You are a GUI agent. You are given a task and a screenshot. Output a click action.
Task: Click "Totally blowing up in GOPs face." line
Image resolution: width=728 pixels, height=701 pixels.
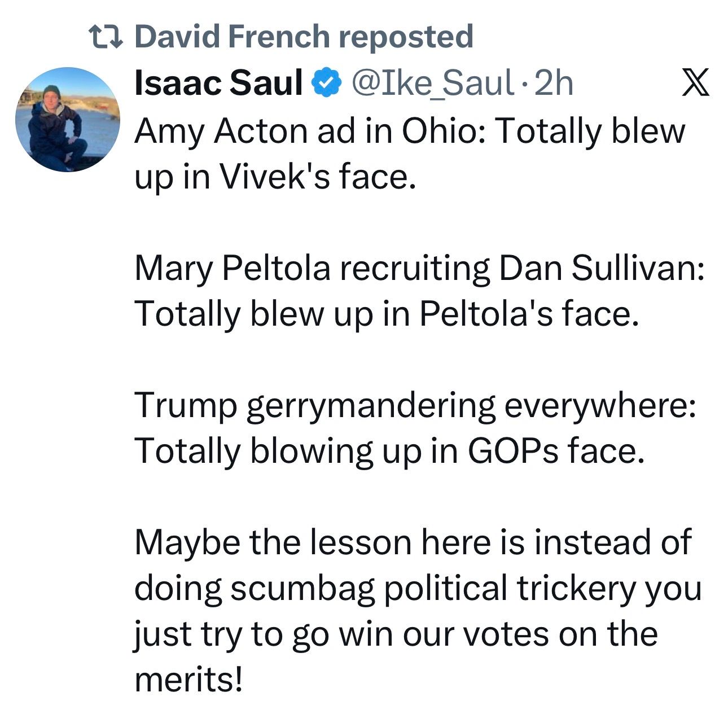(389, 451)
